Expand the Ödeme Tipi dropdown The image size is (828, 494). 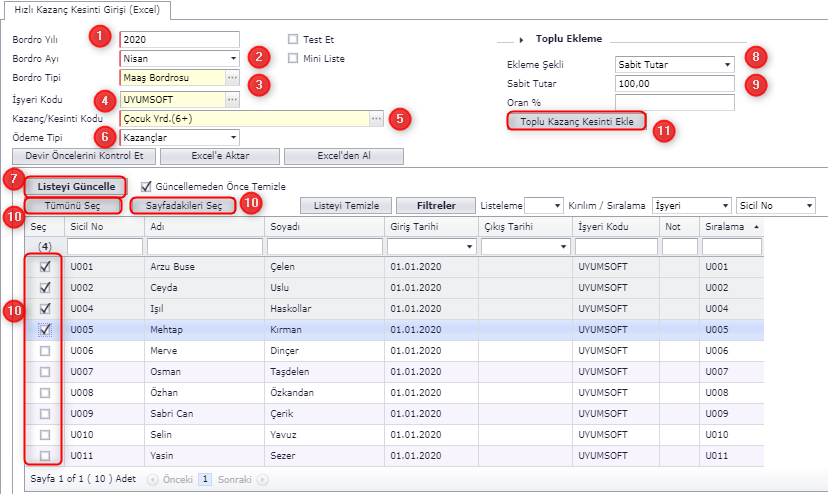point(232,137)
